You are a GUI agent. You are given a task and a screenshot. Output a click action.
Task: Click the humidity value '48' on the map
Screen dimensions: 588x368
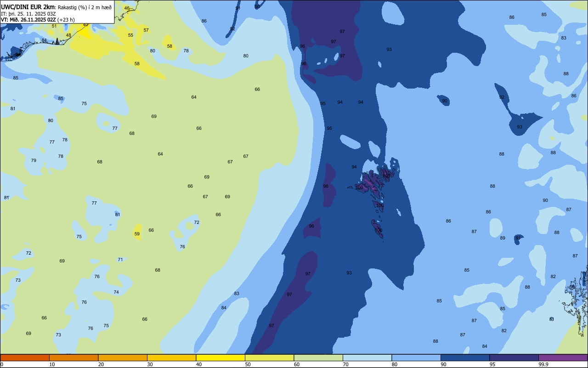(x=68, y=35)
